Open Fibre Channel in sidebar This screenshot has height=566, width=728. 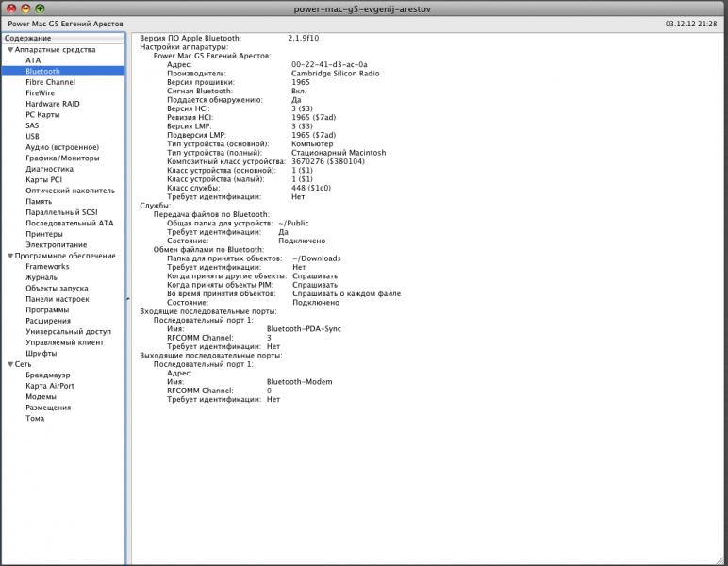click(x=50, y=82)
